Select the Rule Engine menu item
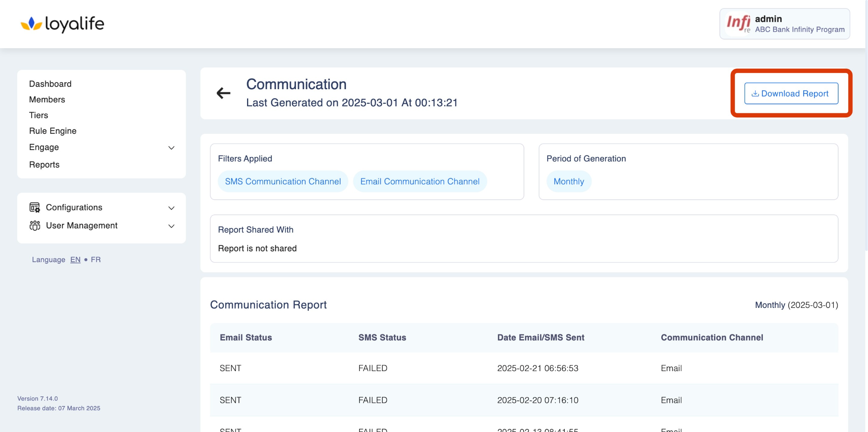 [53, 131]
